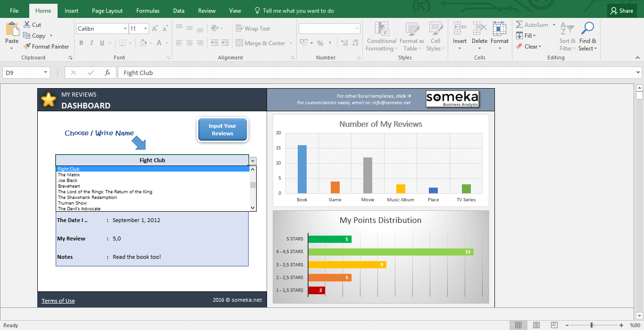
Task: Open the Cell Styles gallery
Action: coord(435,37)
